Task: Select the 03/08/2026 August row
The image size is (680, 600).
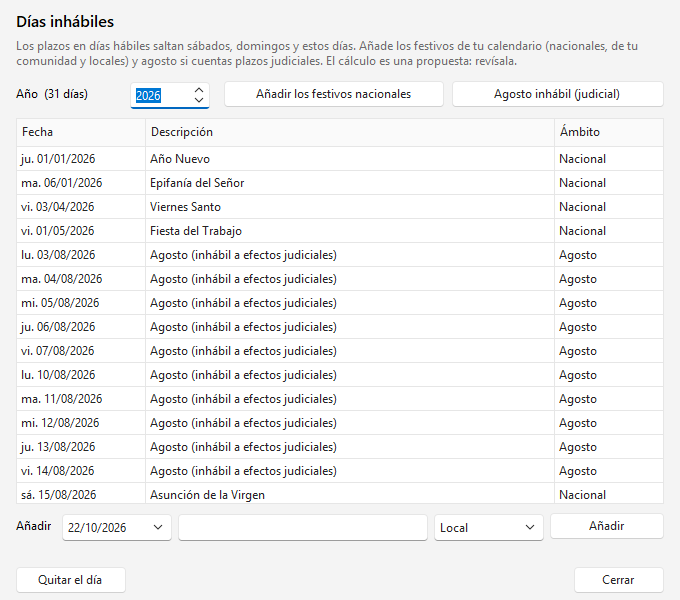Action: point(340,255)
